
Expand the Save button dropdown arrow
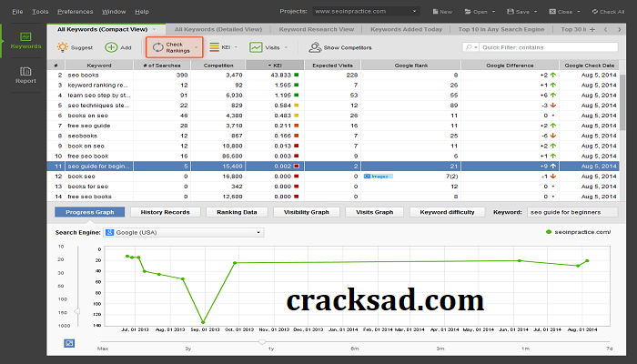pos(535,12)
